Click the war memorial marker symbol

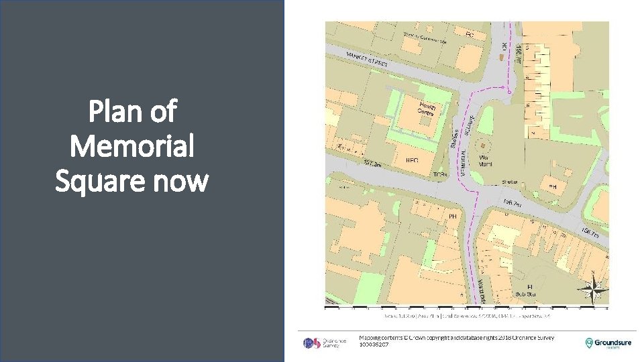[483, 145]
